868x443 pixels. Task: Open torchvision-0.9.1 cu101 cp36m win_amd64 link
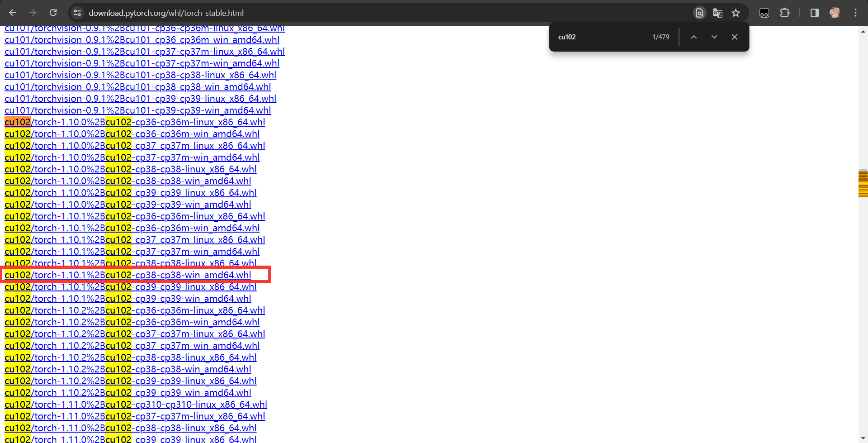point(142,40)
